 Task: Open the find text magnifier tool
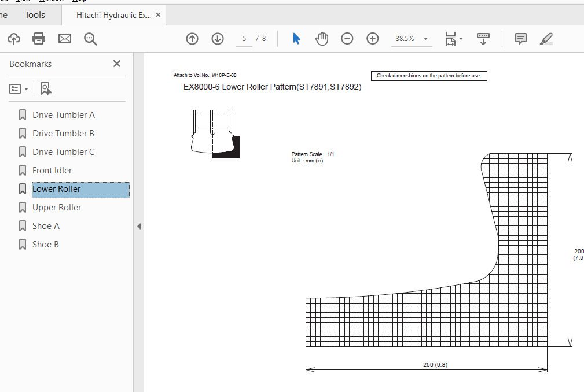(90, 39)
